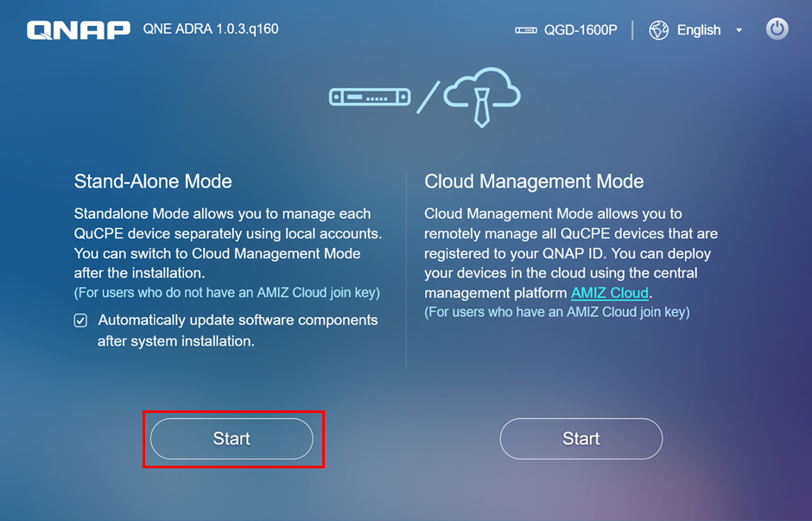Click the 'who have an AMIZ Cloud join key' note
This screenshot has height=521, width=812.
(x=556, y=312)
